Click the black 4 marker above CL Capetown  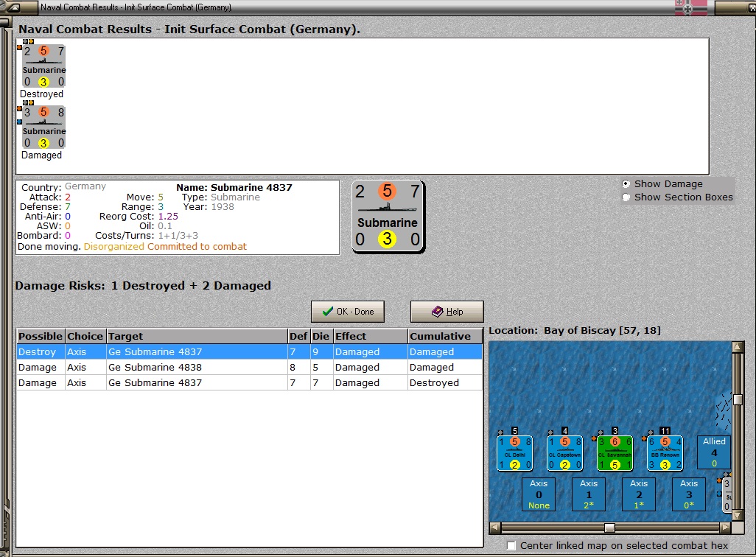click(565, 431)
